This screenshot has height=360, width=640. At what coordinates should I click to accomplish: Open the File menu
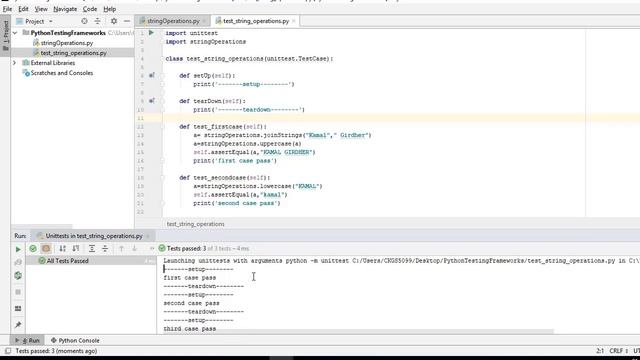(7, 9)
